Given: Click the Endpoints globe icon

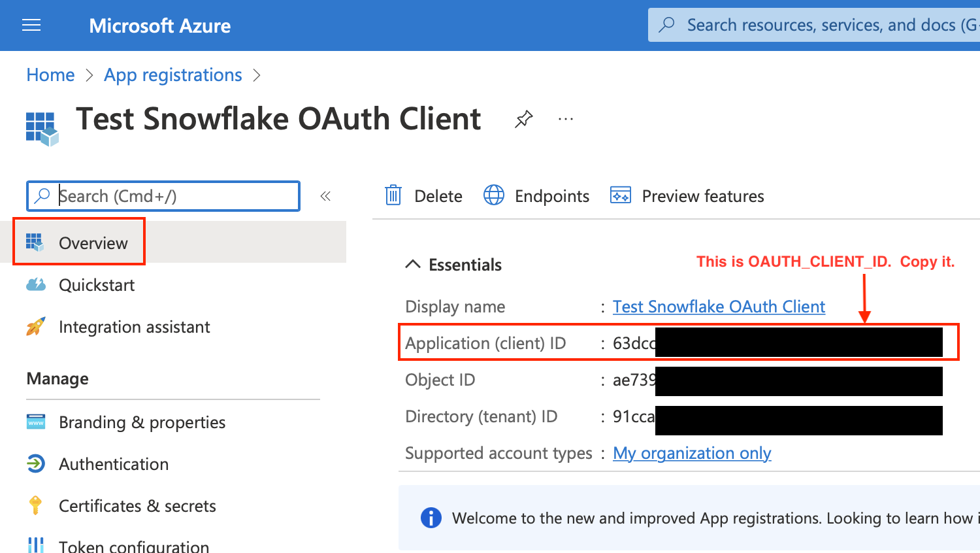Looking at the screenshot, I should pyautogui.click(x=493, y=195).
